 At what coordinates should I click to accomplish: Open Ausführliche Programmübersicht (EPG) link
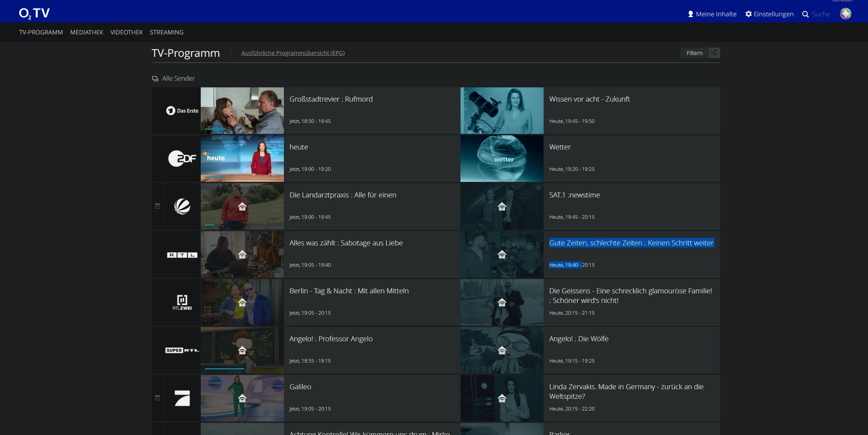click(x=293, y=53)
